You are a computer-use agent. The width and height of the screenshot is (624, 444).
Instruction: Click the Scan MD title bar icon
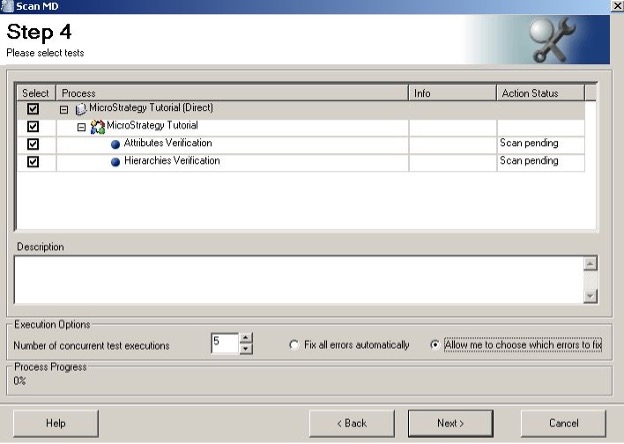[x=8, y=6]
